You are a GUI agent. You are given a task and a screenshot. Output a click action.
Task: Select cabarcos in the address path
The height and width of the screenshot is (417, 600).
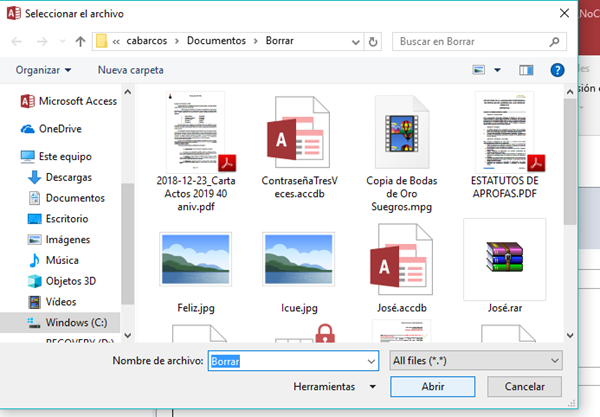coord(147,41)
